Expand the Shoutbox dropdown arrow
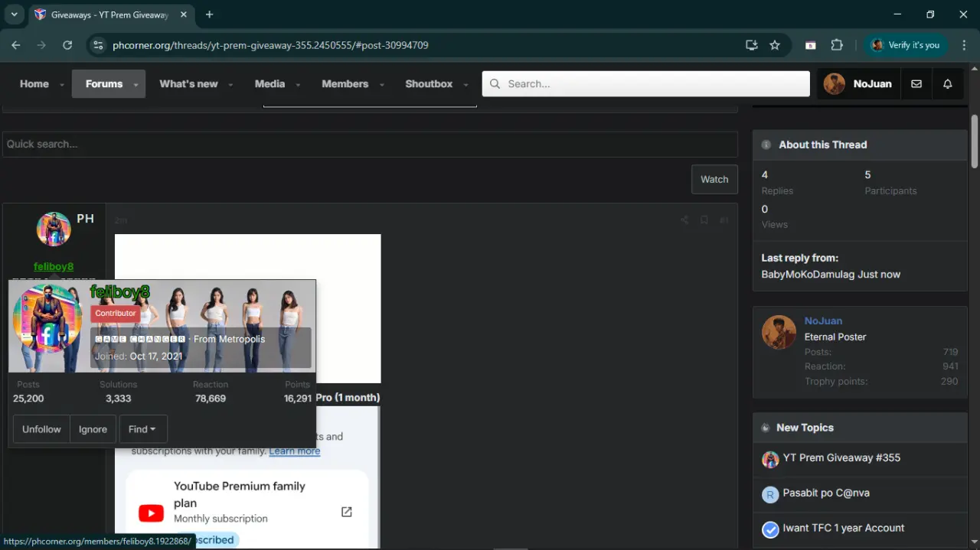The image size is (980, 550). (465, 85)
